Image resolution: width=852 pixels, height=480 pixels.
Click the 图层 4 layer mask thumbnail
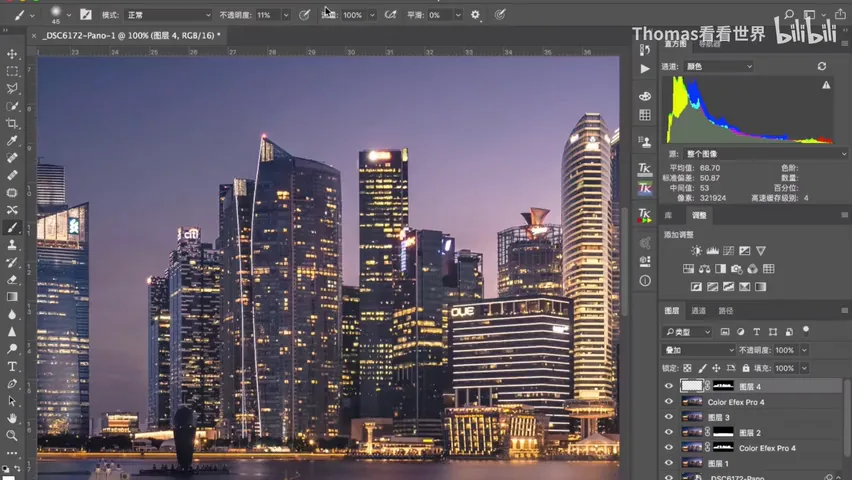point(723,386)
